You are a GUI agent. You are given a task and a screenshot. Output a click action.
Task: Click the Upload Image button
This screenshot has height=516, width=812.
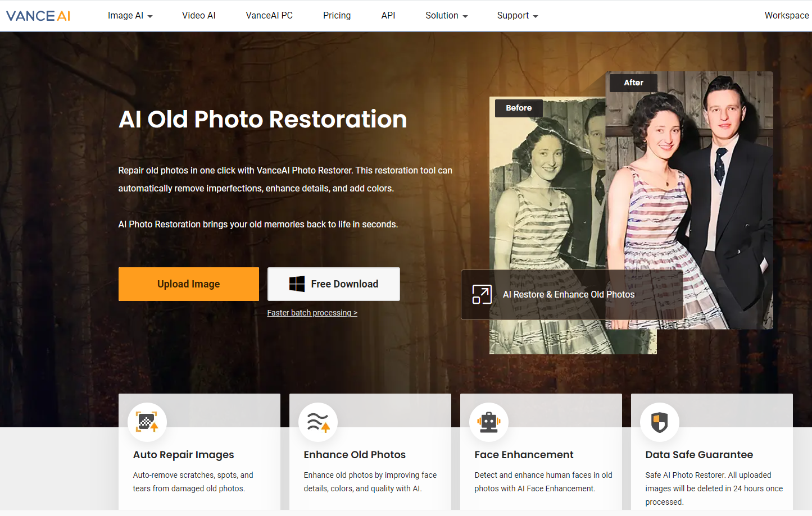pos(189,284)
